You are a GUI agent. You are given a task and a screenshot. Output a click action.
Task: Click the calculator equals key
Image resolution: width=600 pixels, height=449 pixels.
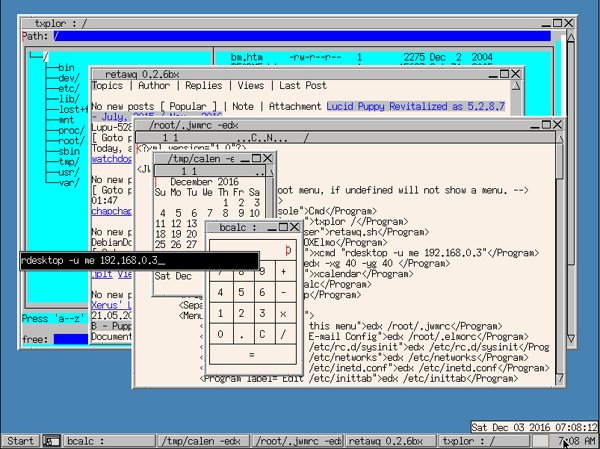coord(253,354)
